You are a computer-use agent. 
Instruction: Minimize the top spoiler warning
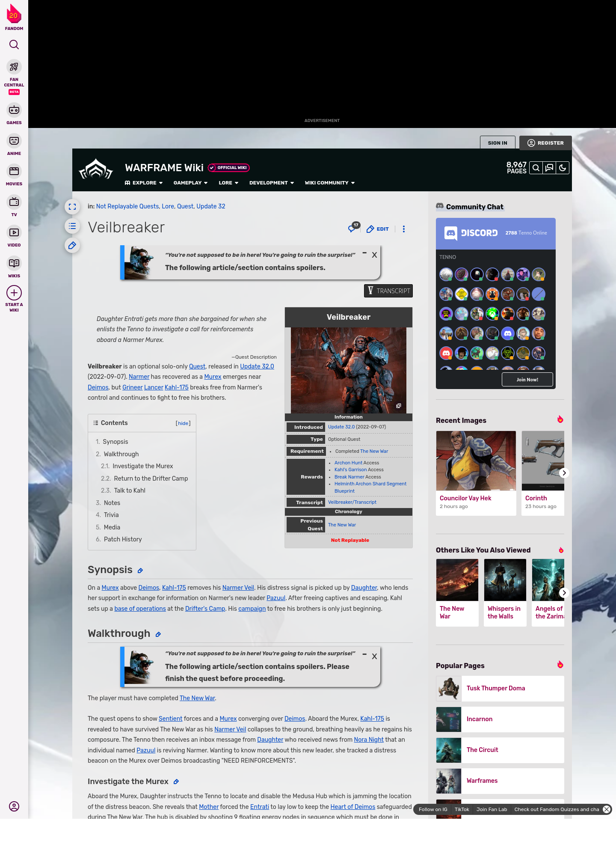point(364,253)
